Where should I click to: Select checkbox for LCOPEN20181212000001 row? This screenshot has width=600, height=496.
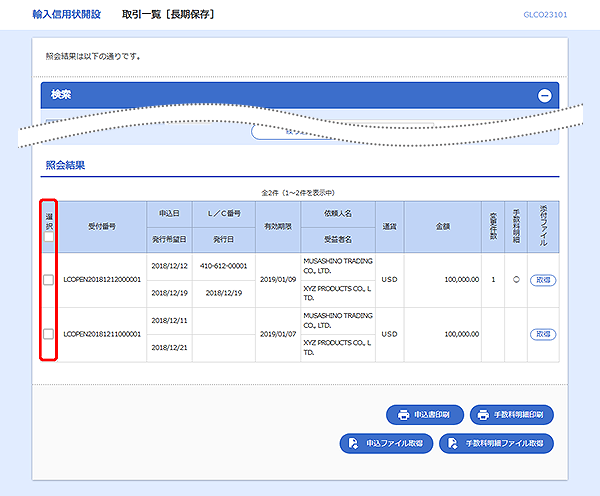click(x=49, y=280)
